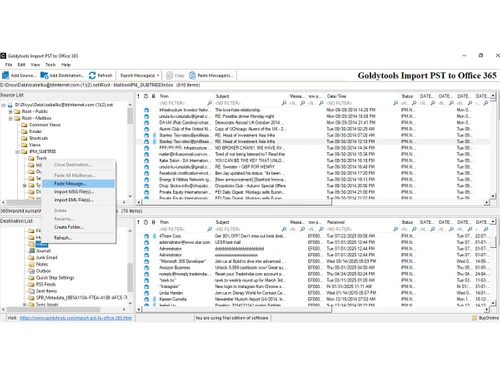
Task: Open the Edit menu
Action: click(21, 65)
